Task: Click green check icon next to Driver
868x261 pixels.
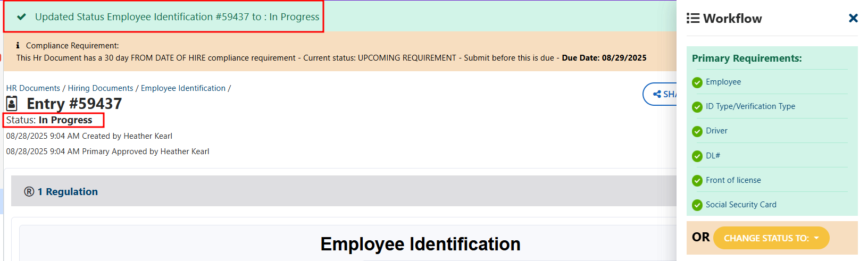Action: (697, 131)
